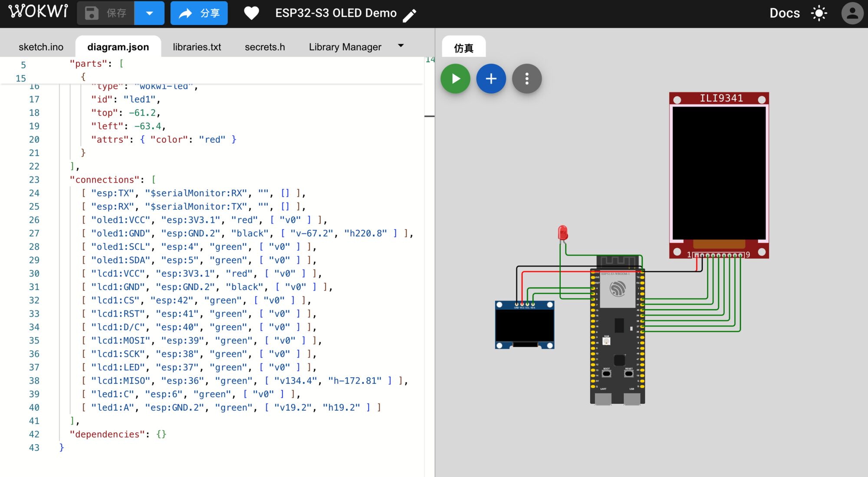Open the Docs link
Image resolution: width=868 pixels, height=477 pixels.
pyautogui.click(x=784, y=13)
